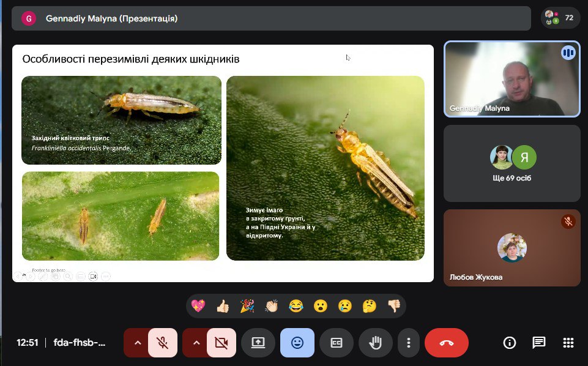
Task: Open meeting details info icon
Action: (x=509, y=343)
